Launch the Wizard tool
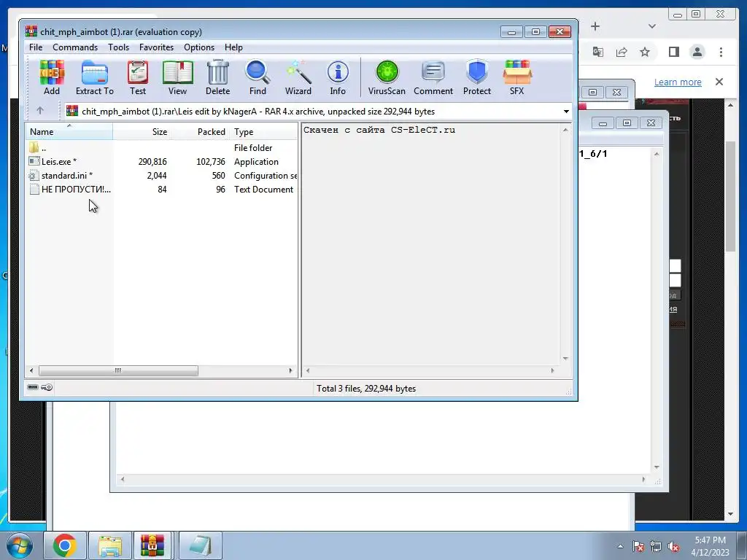 coord(298,77)
